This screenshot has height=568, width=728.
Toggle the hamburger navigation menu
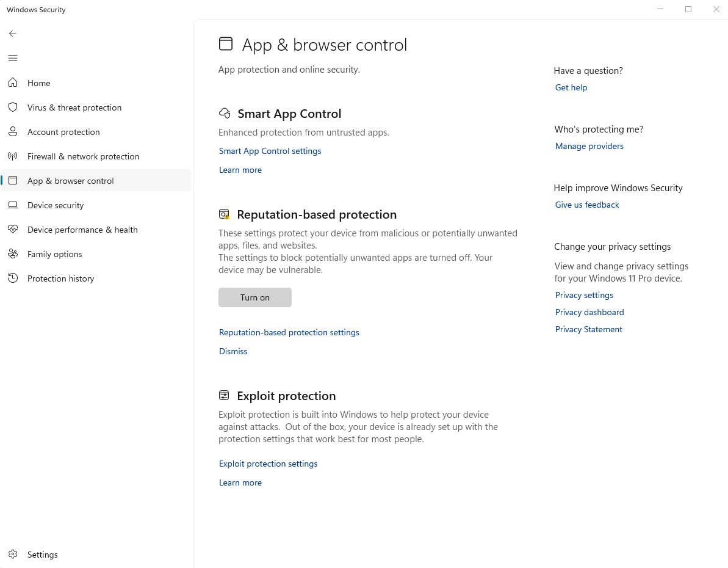tap(13, 58)
